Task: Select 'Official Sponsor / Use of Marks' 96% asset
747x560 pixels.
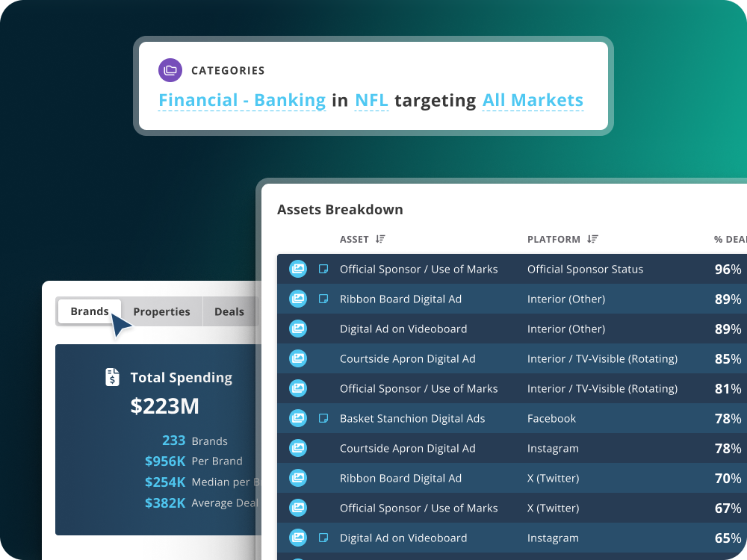Action: click(419, 269)
